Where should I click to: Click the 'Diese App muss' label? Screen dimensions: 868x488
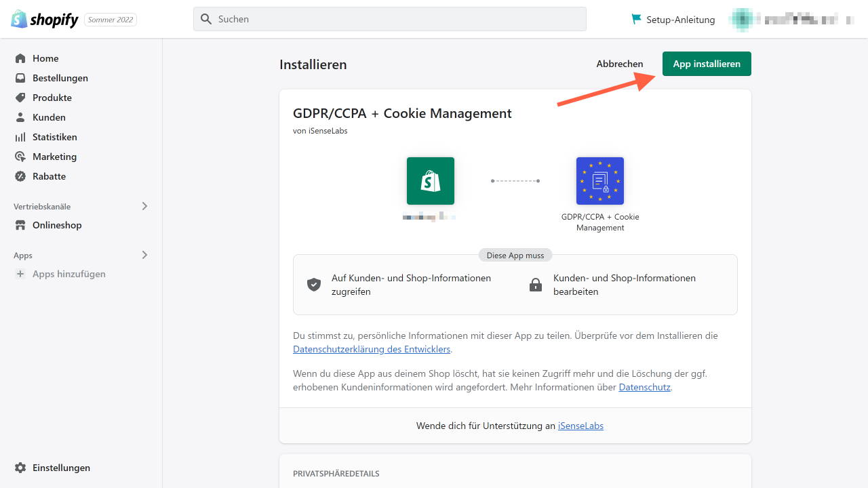(x=515, y=255)
